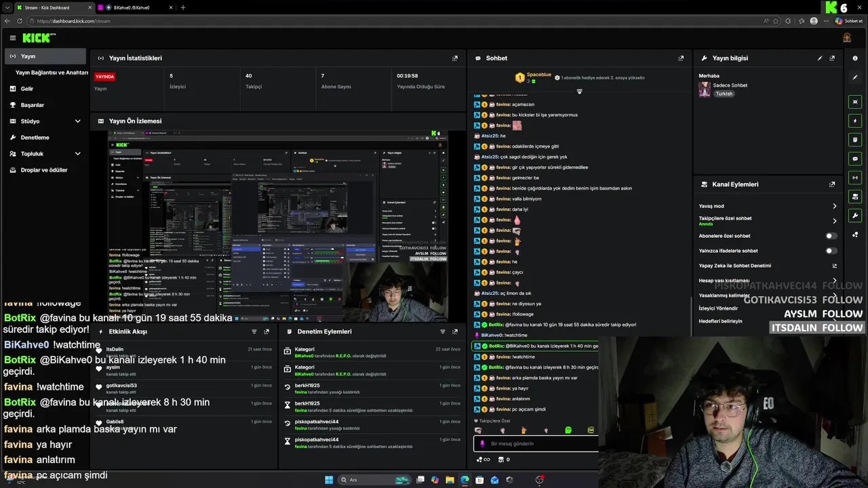Click the YAYINDA live badge
The height and width of the screenshot is (488, 868).
click(x=105, y=77)
